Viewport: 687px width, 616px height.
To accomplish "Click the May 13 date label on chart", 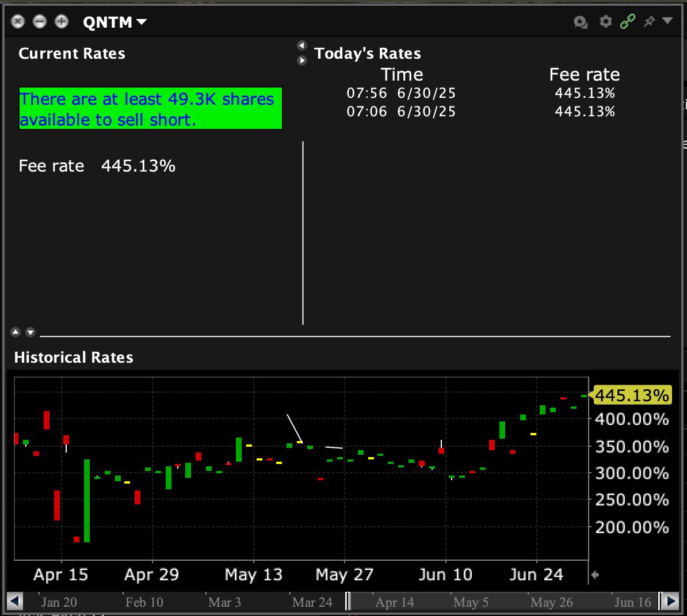I will 254,575.
